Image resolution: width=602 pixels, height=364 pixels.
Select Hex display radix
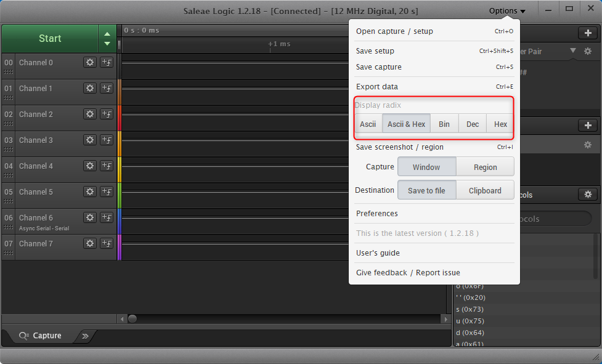[500, 124]
